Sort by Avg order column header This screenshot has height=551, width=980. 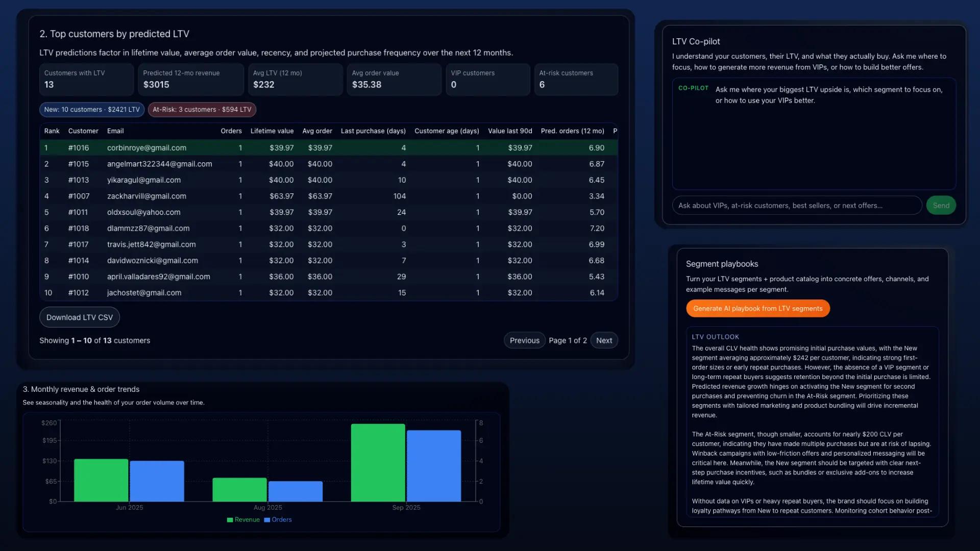tap(317, 131)
